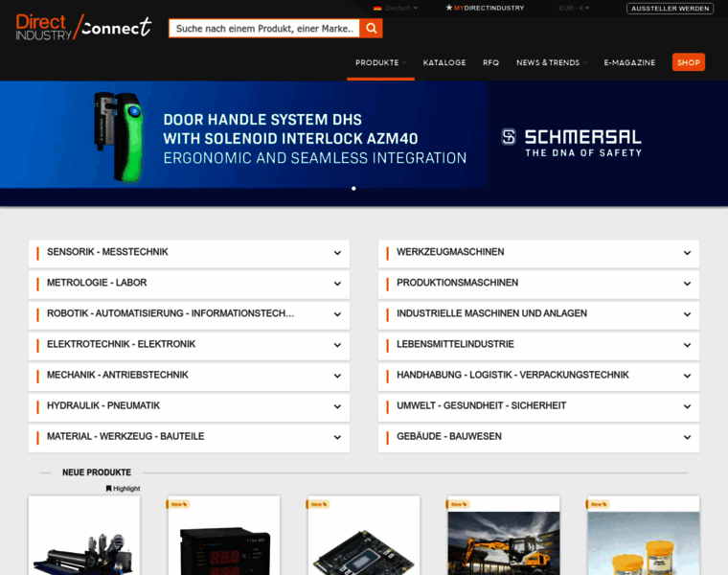Expand Mechanik - Antriebstechnik category

[x=189, y=376]
